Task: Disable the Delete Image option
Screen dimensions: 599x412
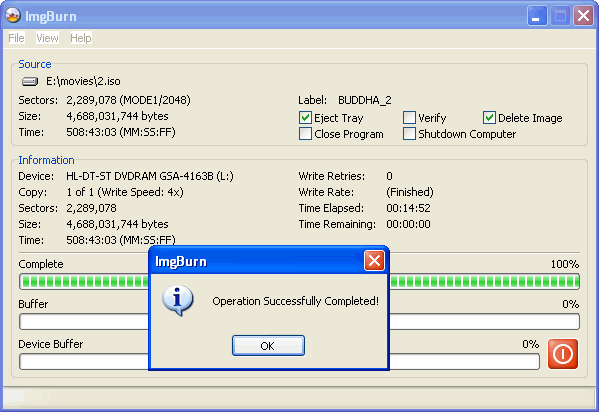Action: [x=489, y=118]
